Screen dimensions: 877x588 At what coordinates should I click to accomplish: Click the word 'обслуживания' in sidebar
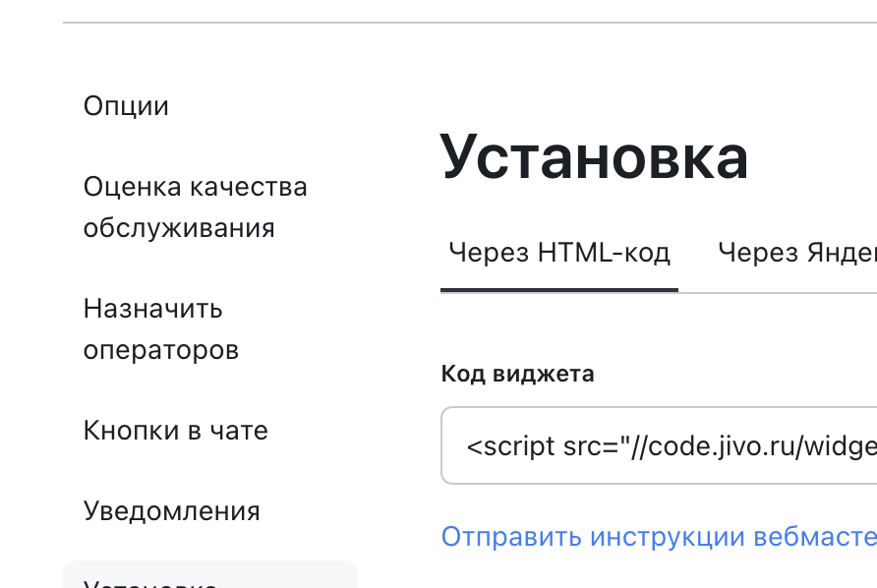(179, 229)
